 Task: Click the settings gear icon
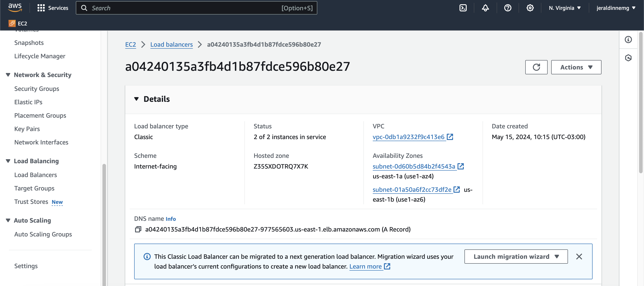pos(530,7)
